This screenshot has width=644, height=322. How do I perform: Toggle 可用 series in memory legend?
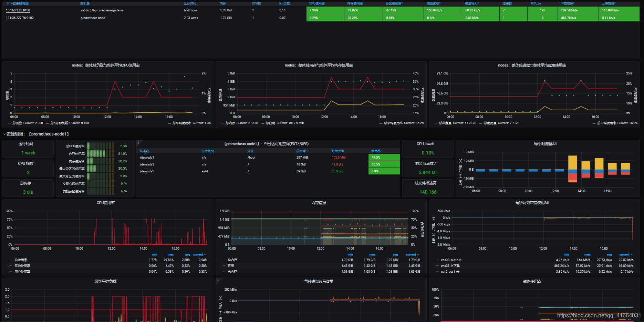pyautogui.click(x=231, y=266)
